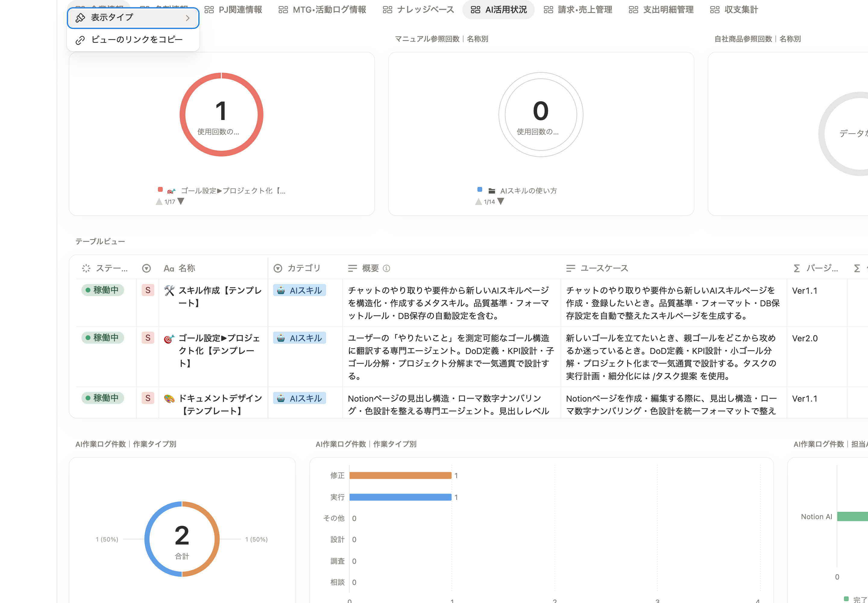This screenshot has height=603, width=868.
Task: Click the バージ... formula column header
Action: pyautogui.click(x=817, y=268)
